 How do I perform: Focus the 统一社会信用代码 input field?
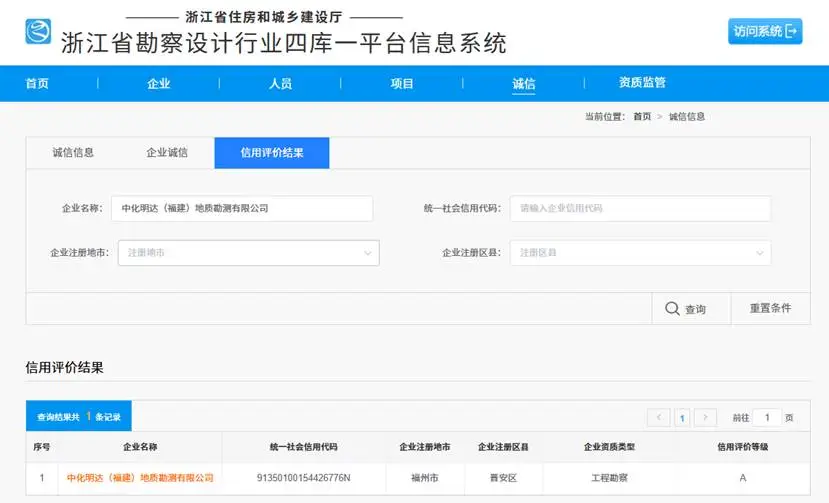point(640,208)
